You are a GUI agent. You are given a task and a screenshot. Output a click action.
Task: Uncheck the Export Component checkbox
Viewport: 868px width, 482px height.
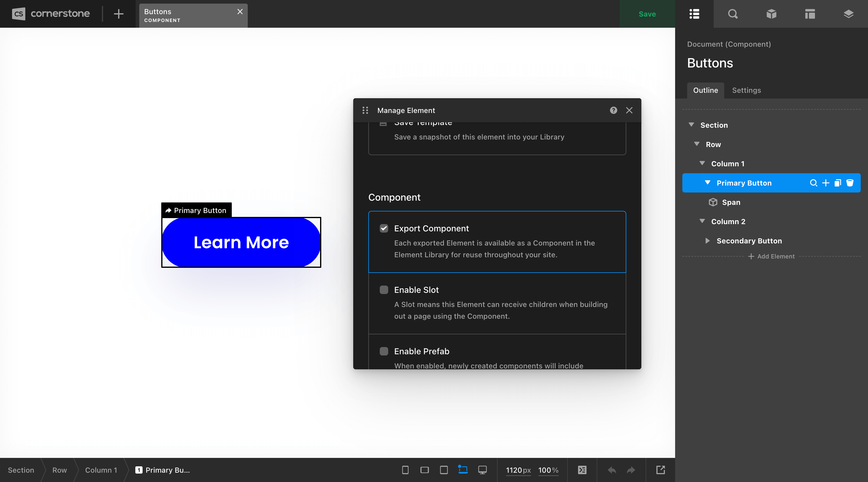pyautogui.click(x=384, y=228)
